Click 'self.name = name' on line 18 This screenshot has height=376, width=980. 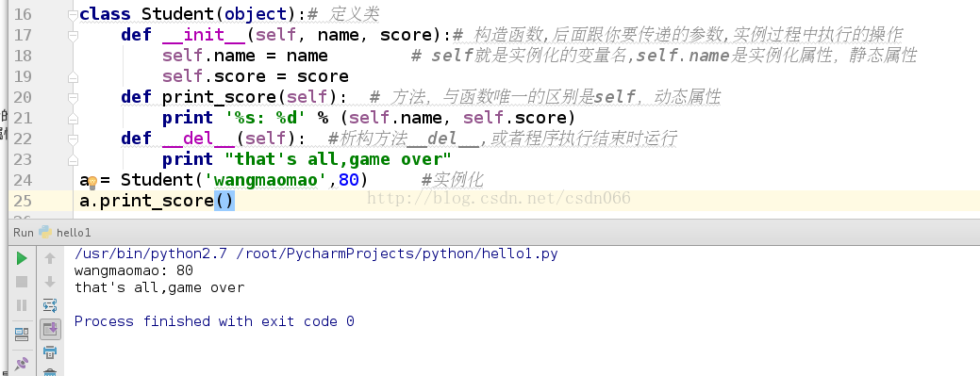(x=245, y=56)
